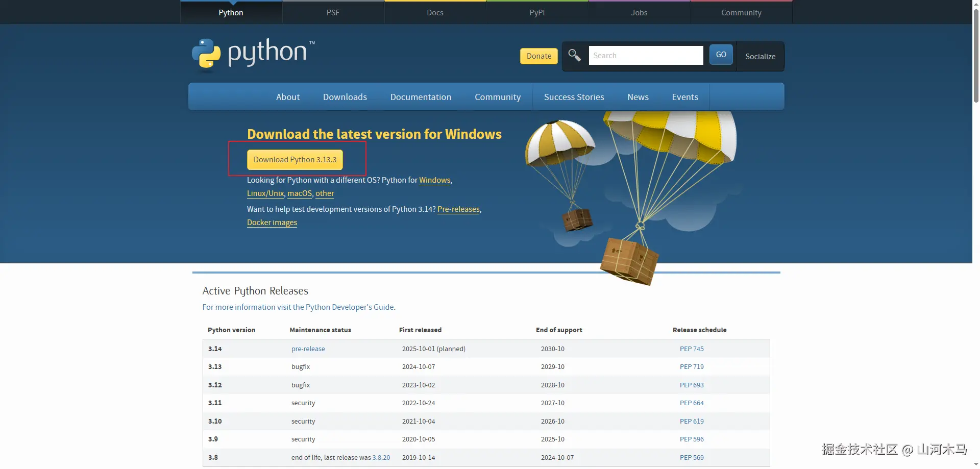Click the 3.12 version cell
980x469 pixels.
pos(215,385)
